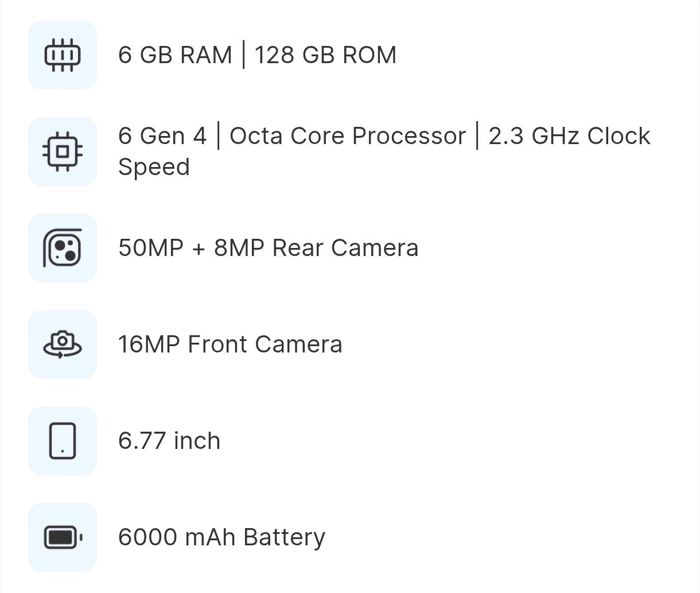700x593 pixels.
Task: Click the separator bar after 'Octa Core Processor'
Action: 477,136
